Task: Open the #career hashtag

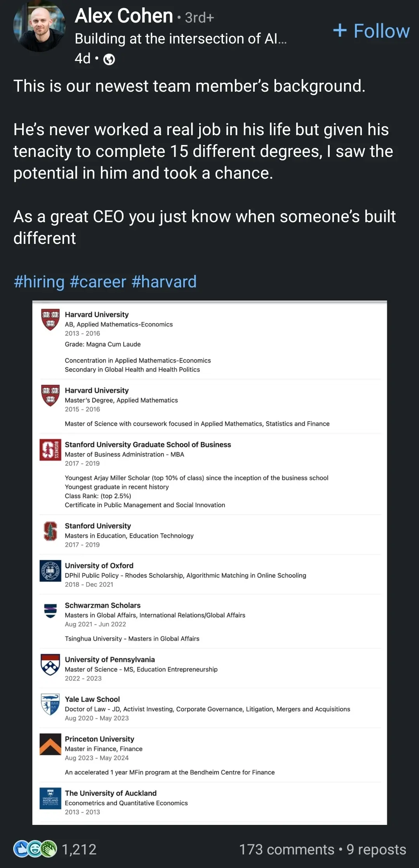Action: coord(98,282)
